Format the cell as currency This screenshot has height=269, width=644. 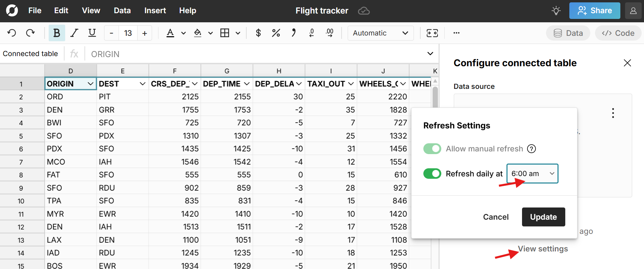click(x=258, y=33)
